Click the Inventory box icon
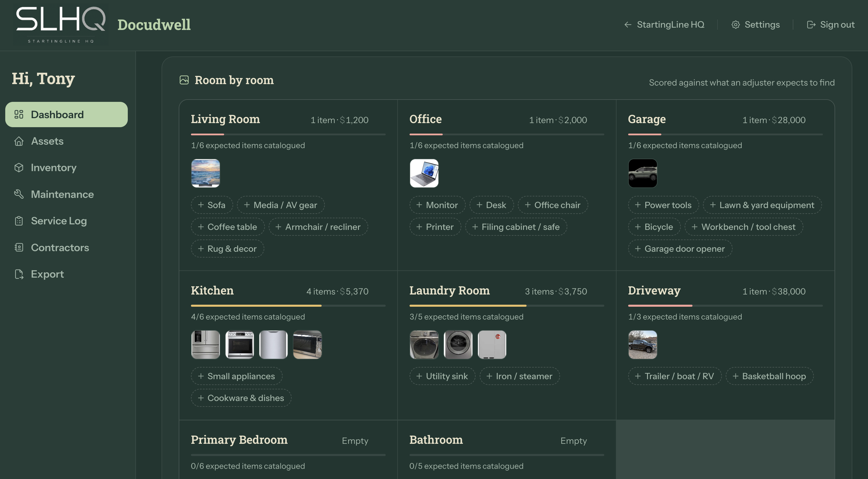 (x=19, y=168)
